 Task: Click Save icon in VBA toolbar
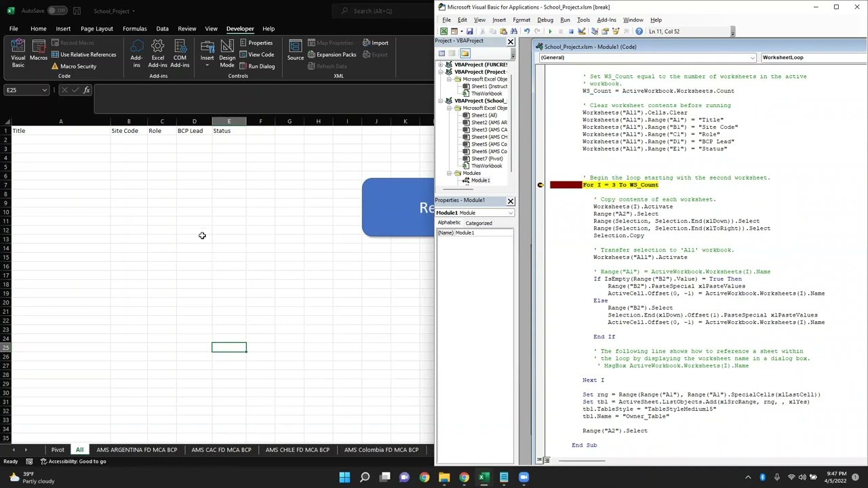coord(469,31)
